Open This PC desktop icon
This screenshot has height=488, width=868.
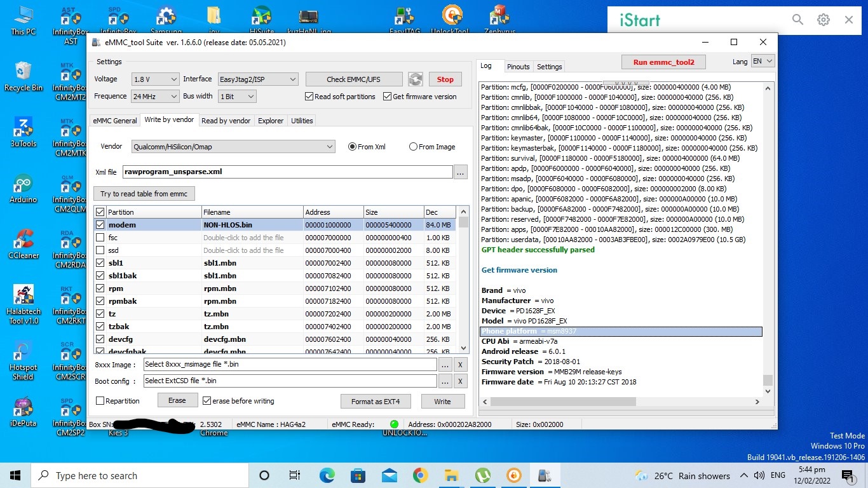[x=24, y=20]
